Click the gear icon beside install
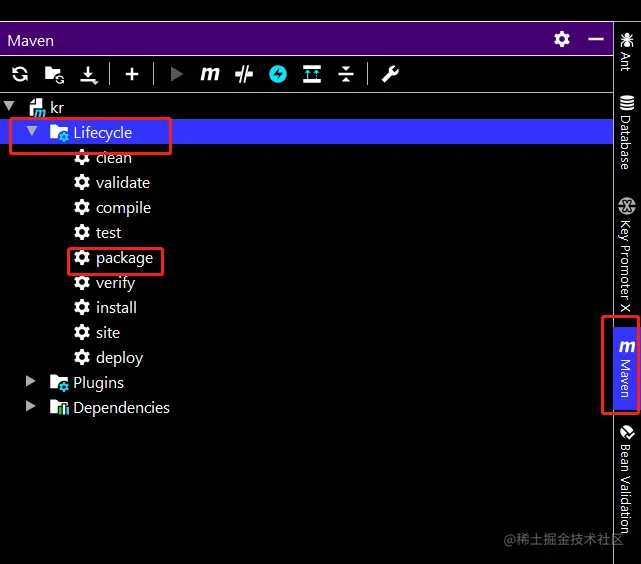Image resolution: width=641 pixels, height=564 pixels. (82, 307)
